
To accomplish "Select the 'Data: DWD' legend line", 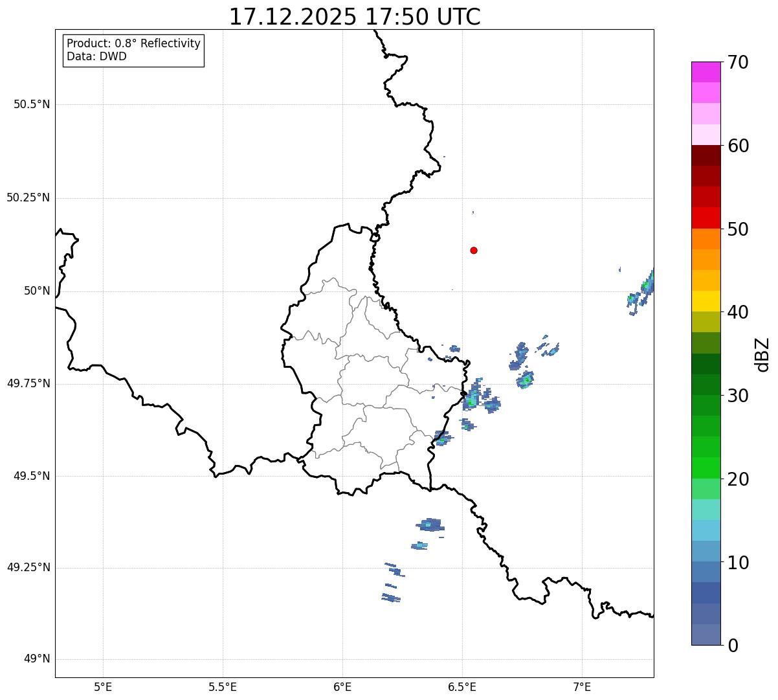I will click(96, 56).
